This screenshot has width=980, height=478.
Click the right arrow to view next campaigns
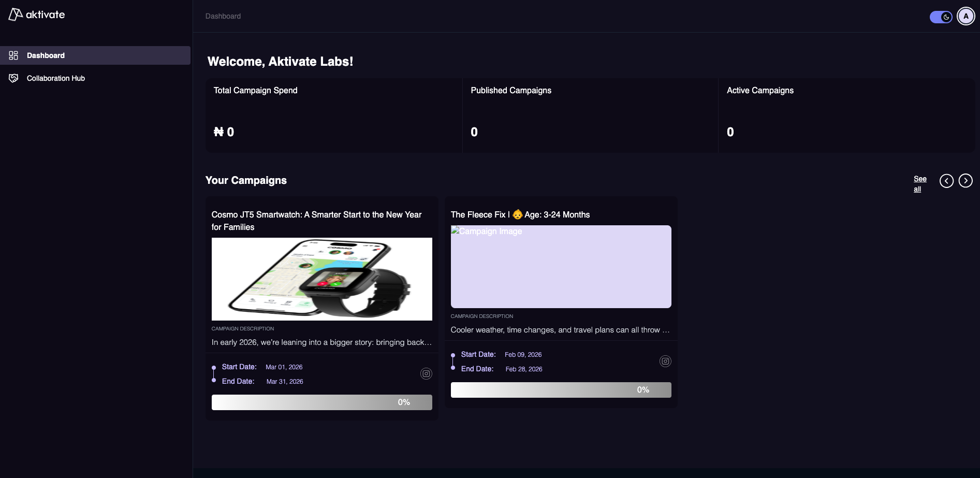coord(966,181)
